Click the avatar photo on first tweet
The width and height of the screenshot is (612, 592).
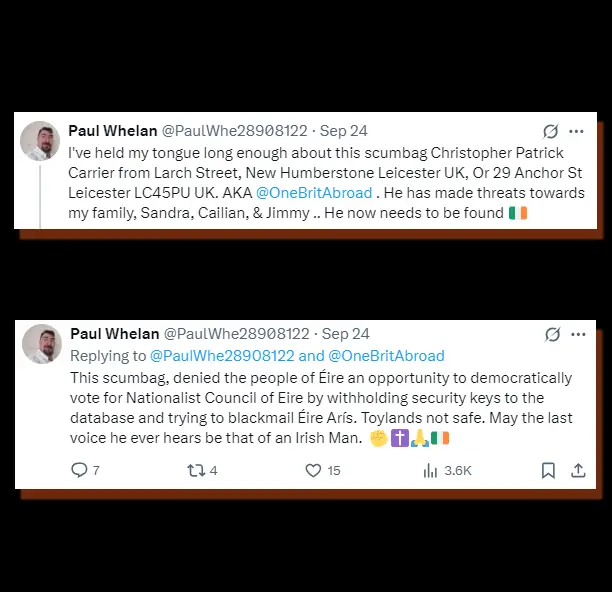[40, 141]
